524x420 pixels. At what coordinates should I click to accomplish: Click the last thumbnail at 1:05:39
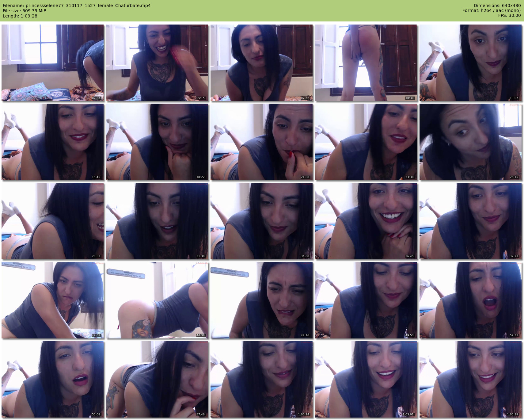pos(470,379)
